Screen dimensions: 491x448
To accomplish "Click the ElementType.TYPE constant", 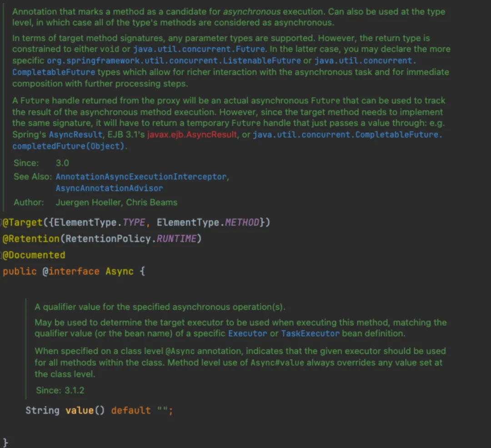I will pos(134,223).
